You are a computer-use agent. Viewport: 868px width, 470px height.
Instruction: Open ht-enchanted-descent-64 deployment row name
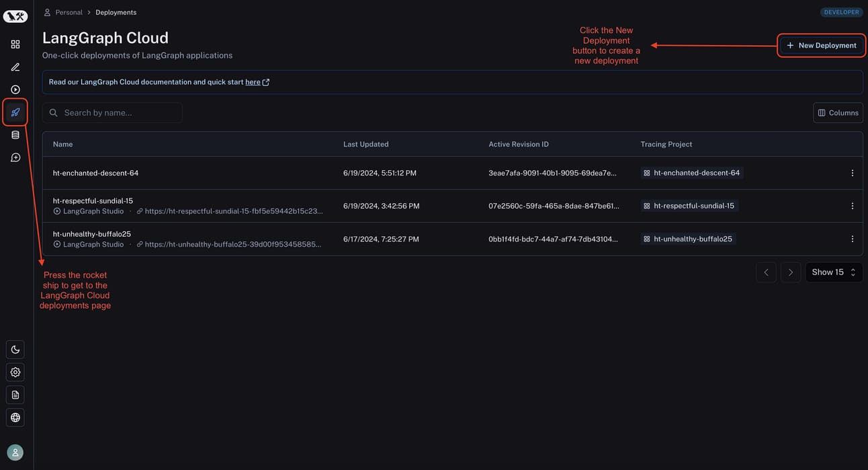pos(95,173)
